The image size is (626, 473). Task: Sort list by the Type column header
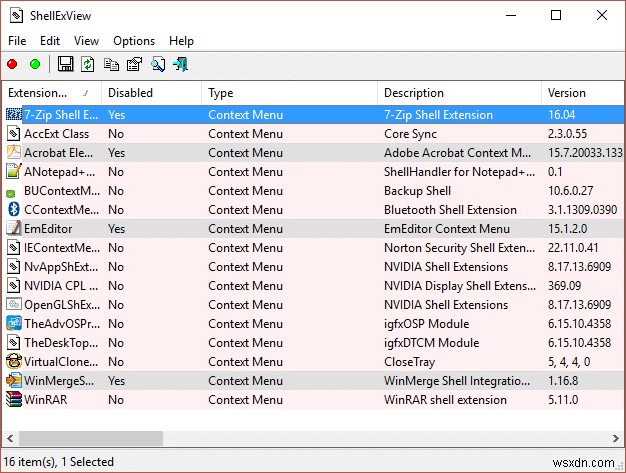[290, 93]
